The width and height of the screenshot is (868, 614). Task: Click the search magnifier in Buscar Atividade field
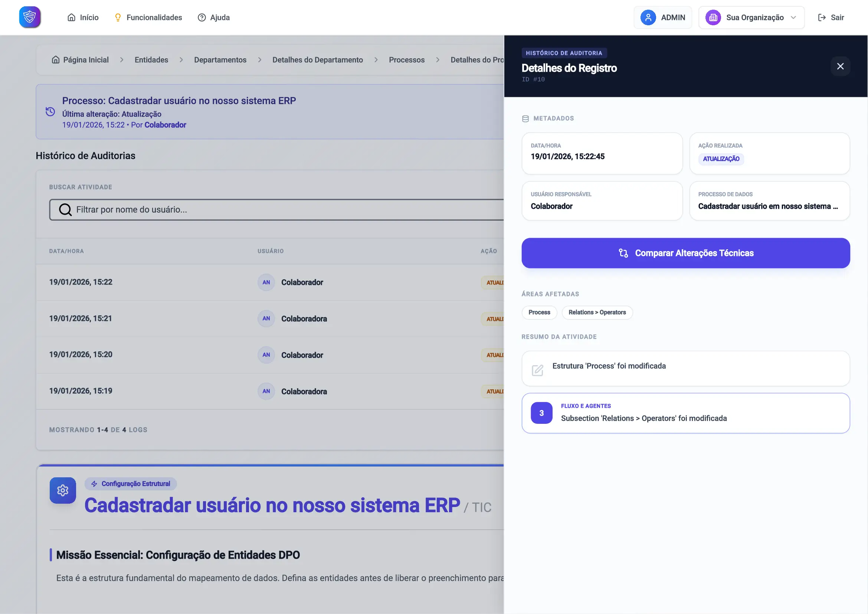pyautogui.click(x=65, y=209)
